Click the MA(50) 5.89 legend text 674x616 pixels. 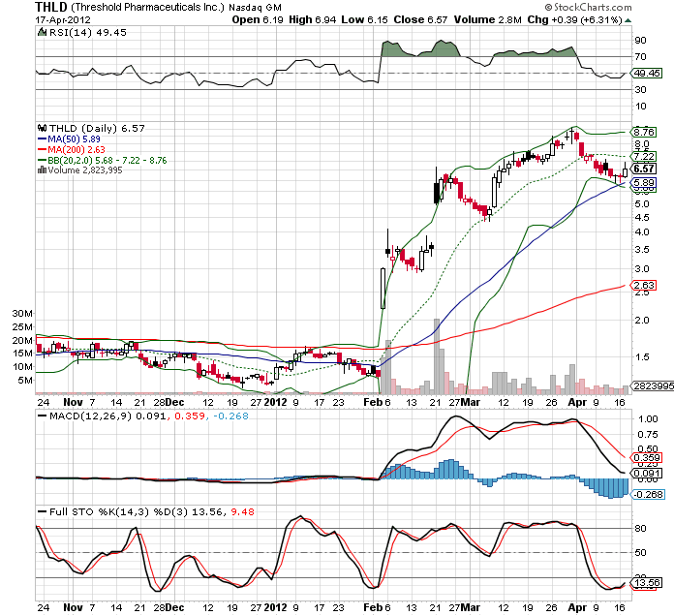coord(74,139)
